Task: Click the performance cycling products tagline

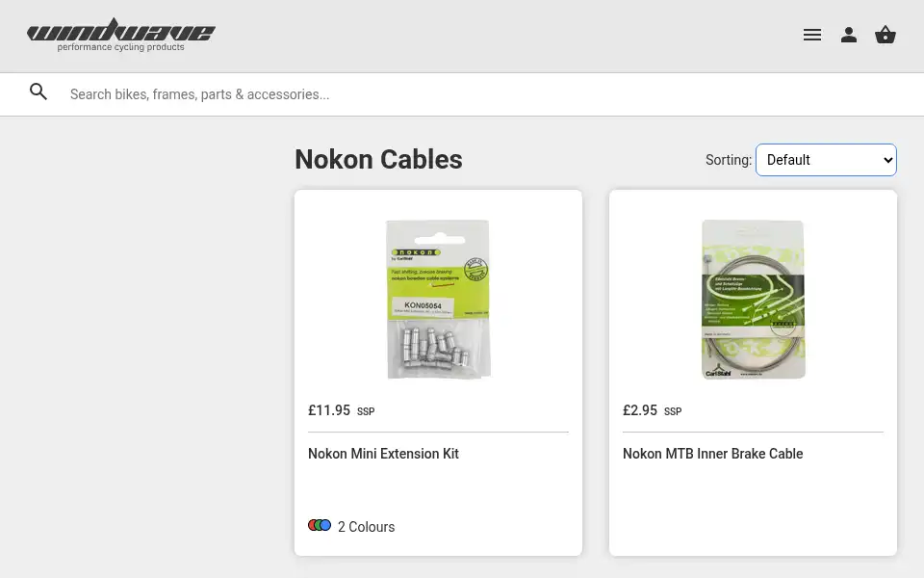Action: (121, 47)
